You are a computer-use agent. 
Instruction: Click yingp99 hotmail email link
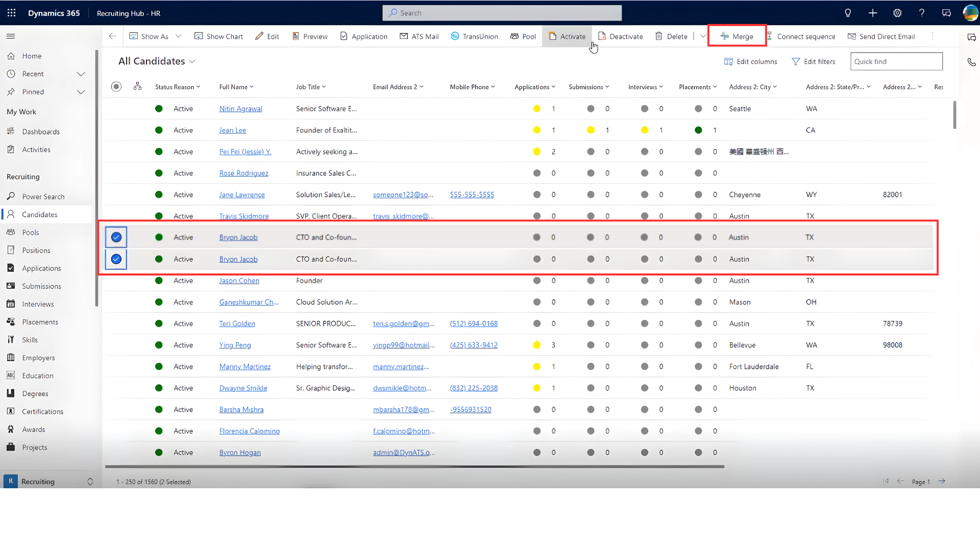404,345
